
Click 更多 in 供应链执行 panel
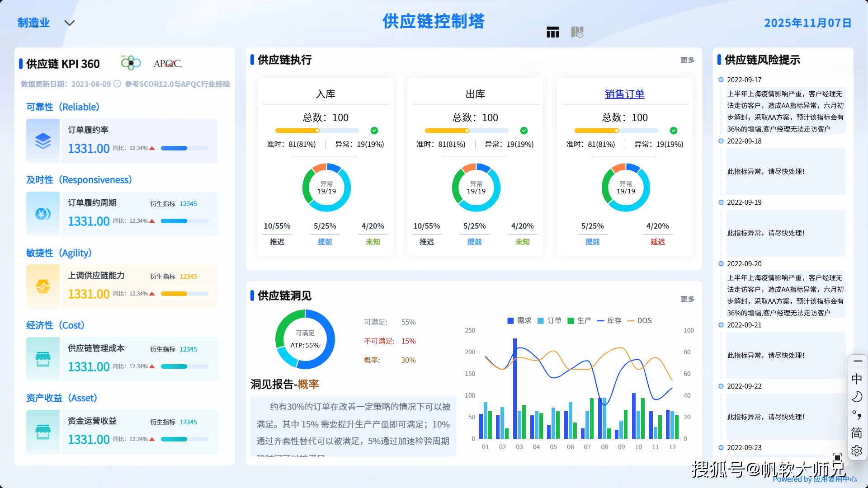click(x=688, y=60)
